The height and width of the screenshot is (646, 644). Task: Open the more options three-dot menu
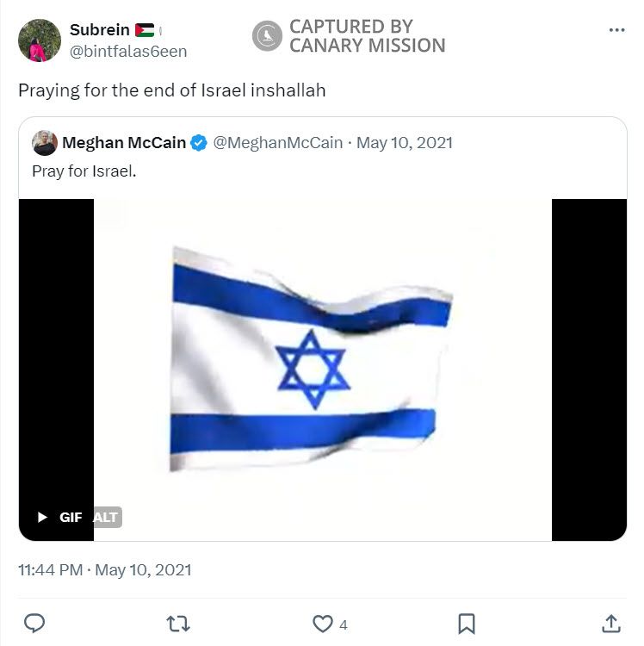(x=616, y=30)
